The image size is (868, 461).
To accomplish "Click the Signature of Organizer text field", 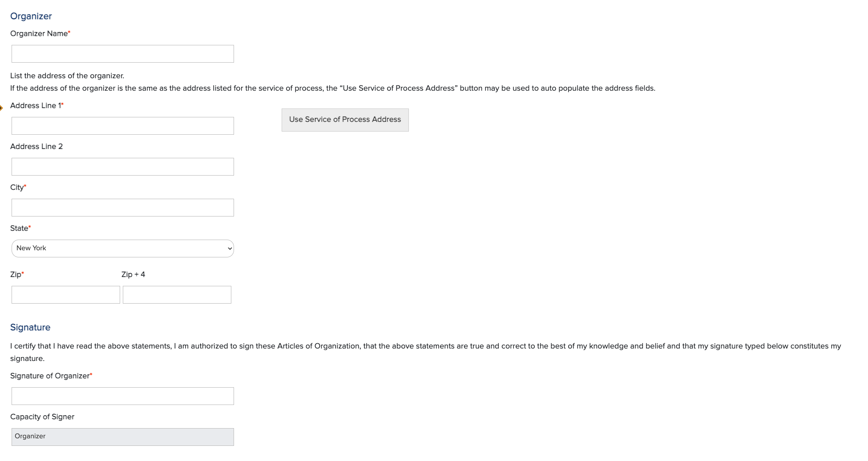I will pos(123,396).
